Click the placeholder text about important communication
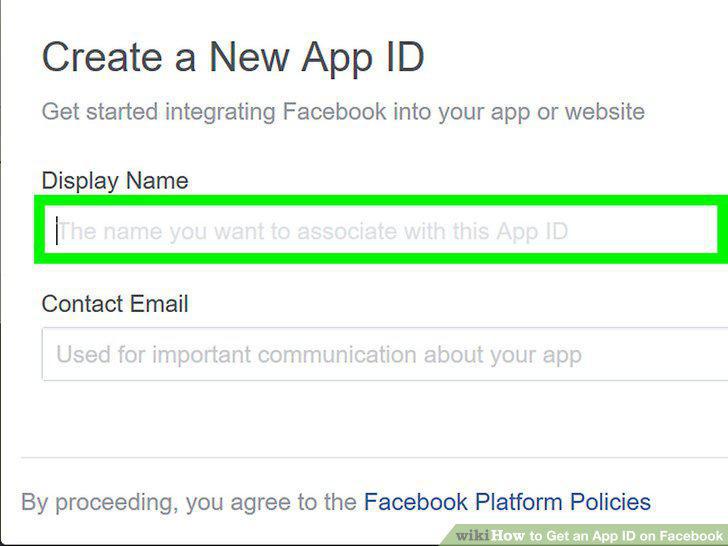 click(x=318, y=355)
